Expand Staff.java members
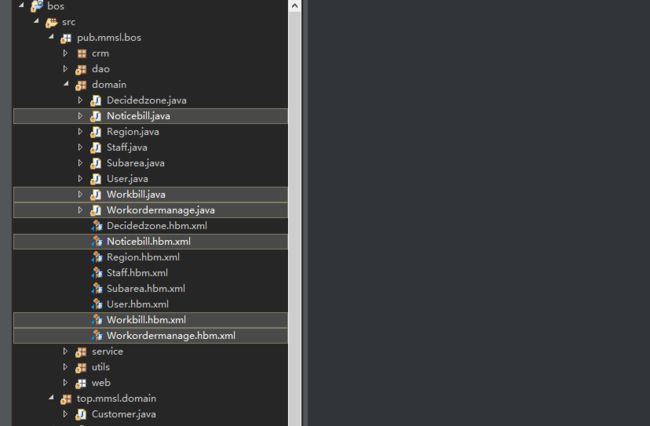Viewport: 650px width, 426px height. (80, 147)
